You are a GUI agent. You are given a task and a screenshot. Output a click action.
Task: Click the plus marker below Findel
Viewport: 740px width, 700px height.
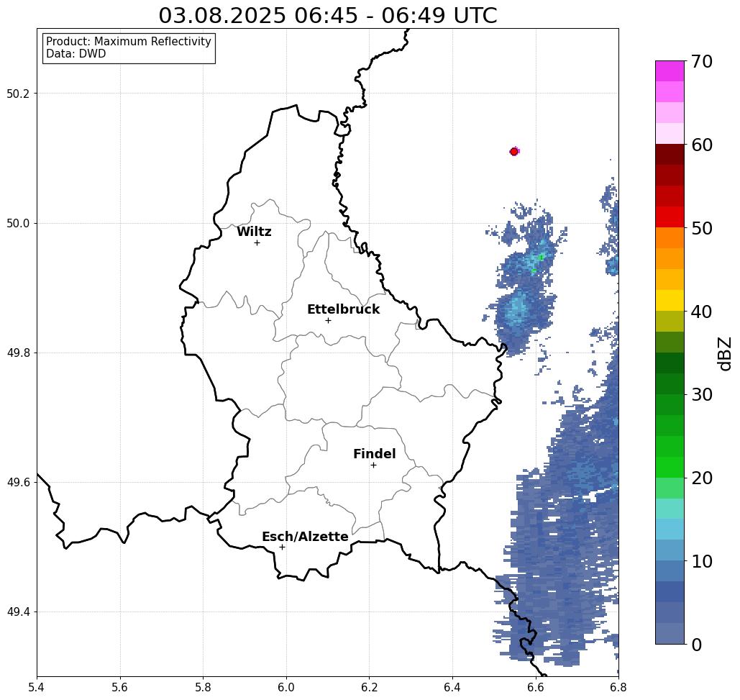(373, 465)
